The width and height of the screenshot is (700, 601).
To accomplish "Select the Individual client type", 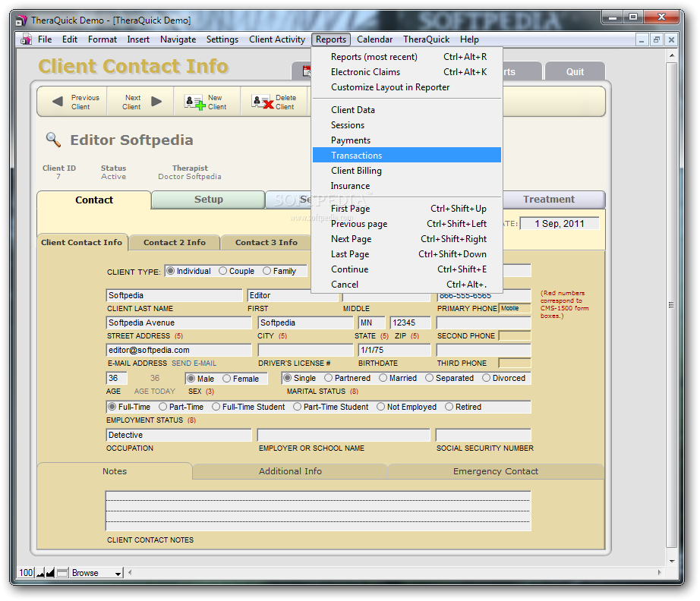I will [x=171, y=271].
